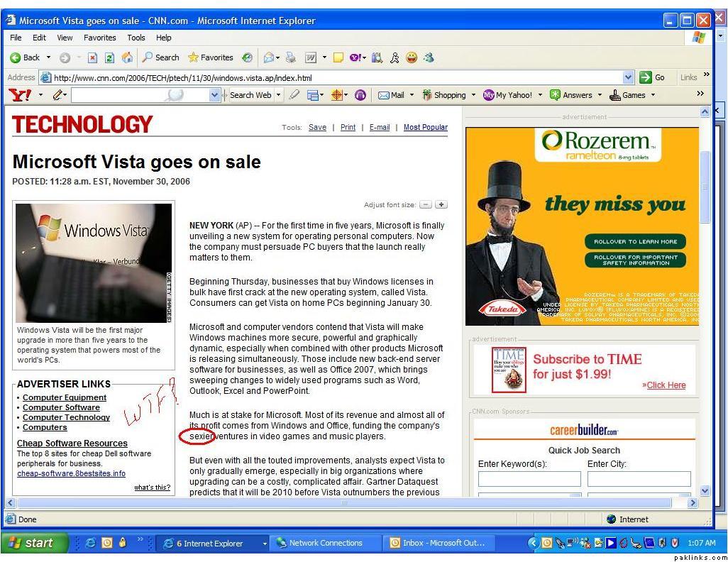Click the Back navigation button

tap(26, 57)
